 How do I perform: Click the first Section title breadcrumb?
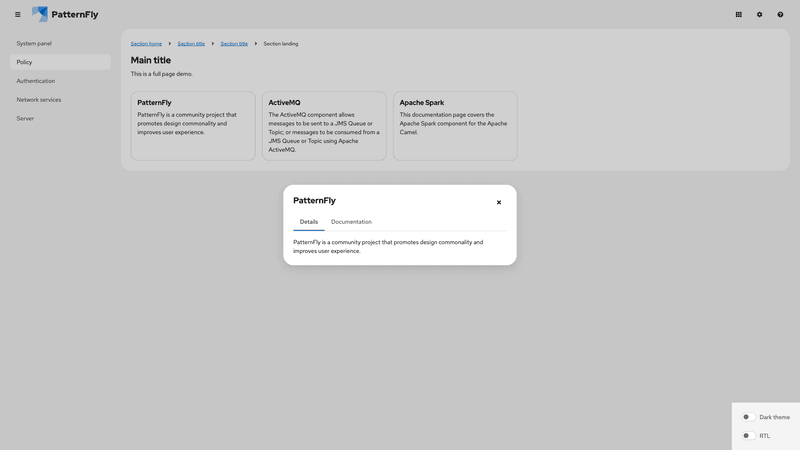[x=191, y=44]
